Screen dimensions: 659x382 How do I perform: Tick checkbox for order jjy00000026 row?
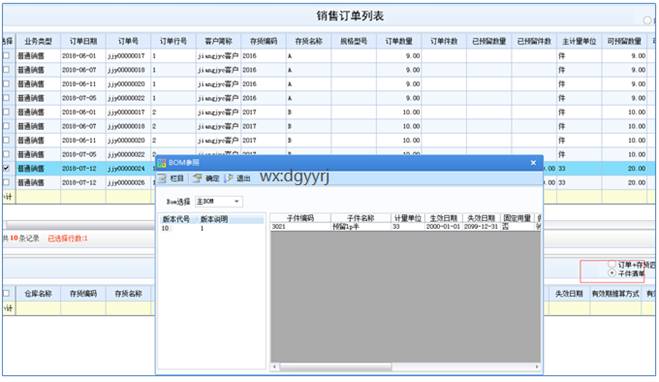pyautogui.click(x=6, y=182)
